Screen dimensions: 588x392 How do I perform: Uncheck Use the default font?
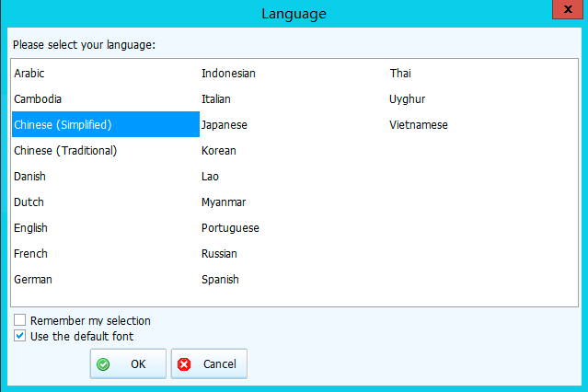coord(20,337)
